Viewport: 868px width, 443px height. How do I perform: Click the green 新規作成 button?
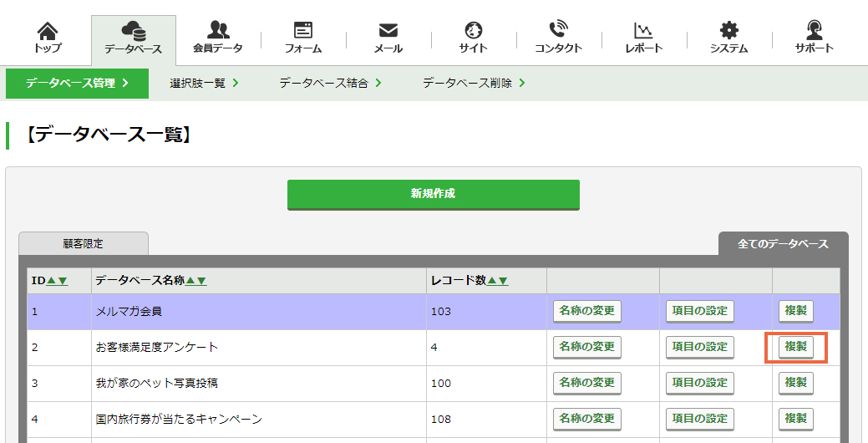433,195
